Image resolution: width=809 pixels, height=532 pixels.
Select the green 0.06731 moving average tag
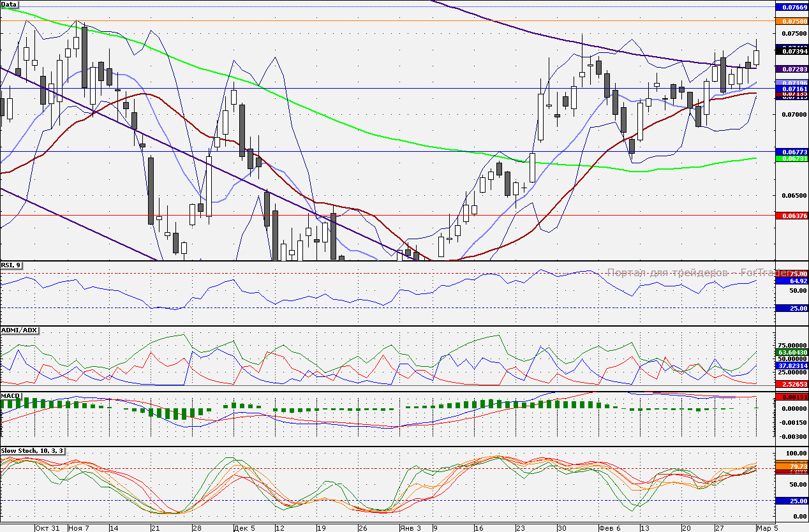[791, 159]
